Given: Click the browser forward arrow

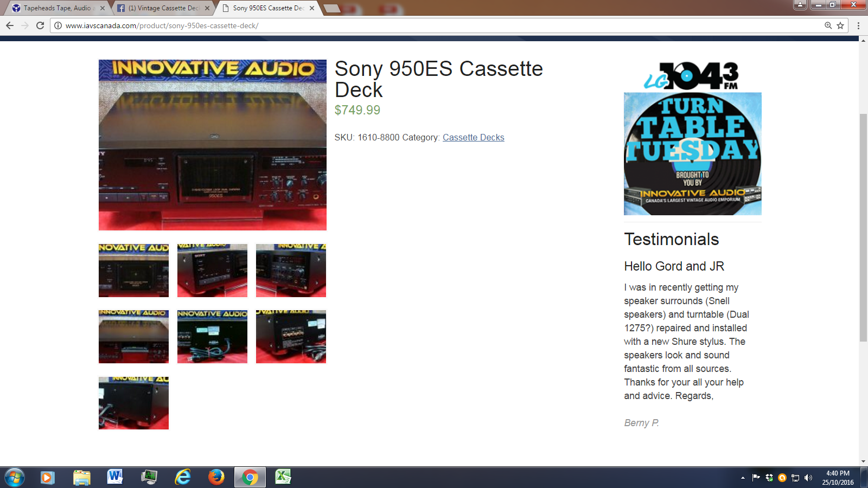Looking at the screenshot, I should coord(25,25).
